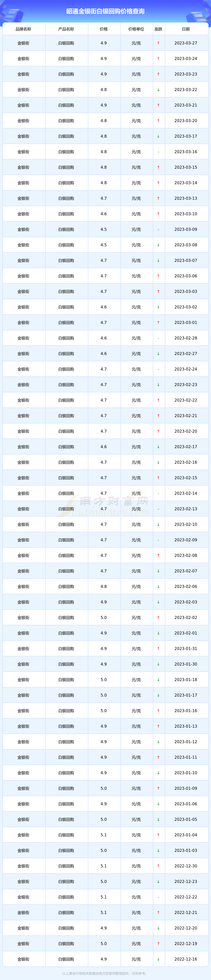Viewport: 211px width, 980px height.
Task: Click 金银街 in 2023-01-05 row
Action: coord(24,819)
